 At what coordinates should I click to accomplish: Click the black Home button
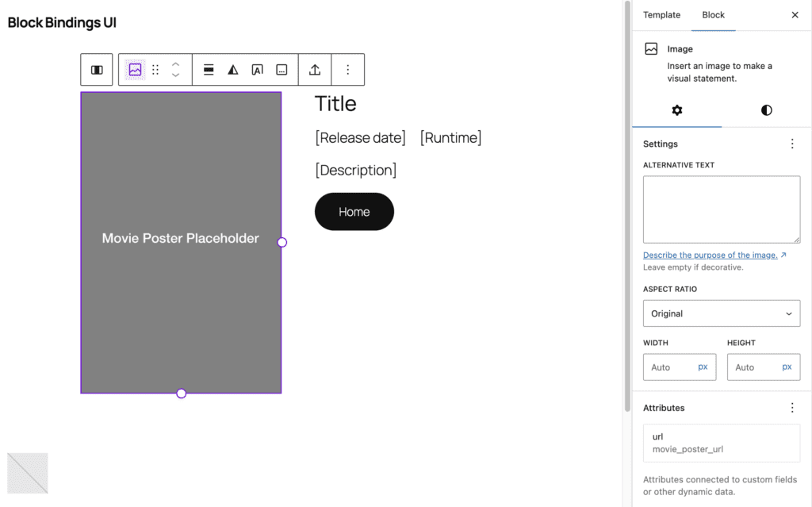(x=354, y=212)
